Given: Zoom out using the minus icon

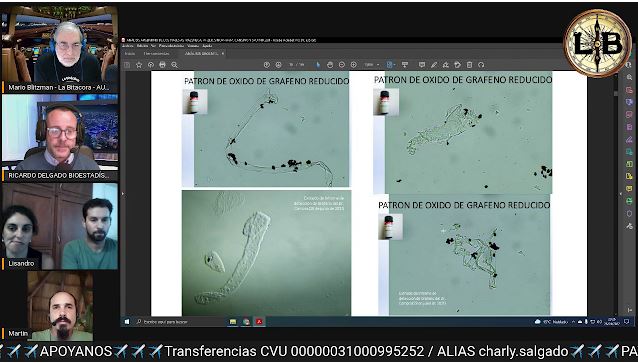Looking at the screenshot, I should [x=342, y=65].
